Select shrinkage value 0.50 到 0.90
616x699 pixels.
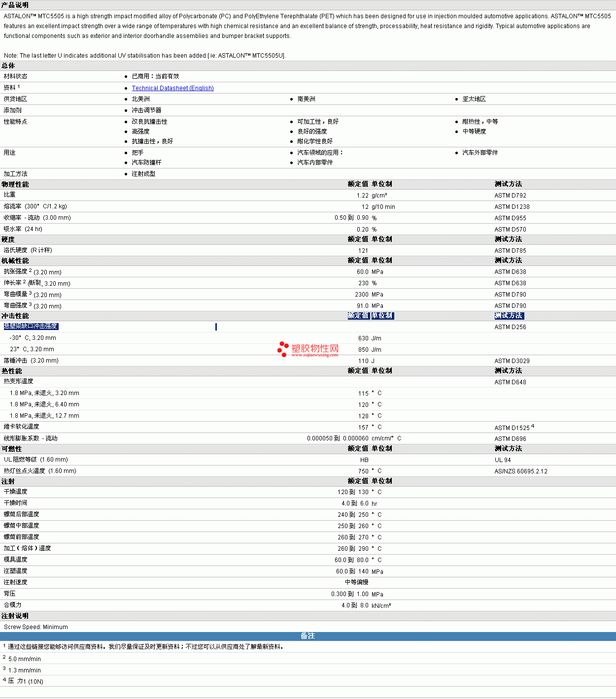coord(352,218)
